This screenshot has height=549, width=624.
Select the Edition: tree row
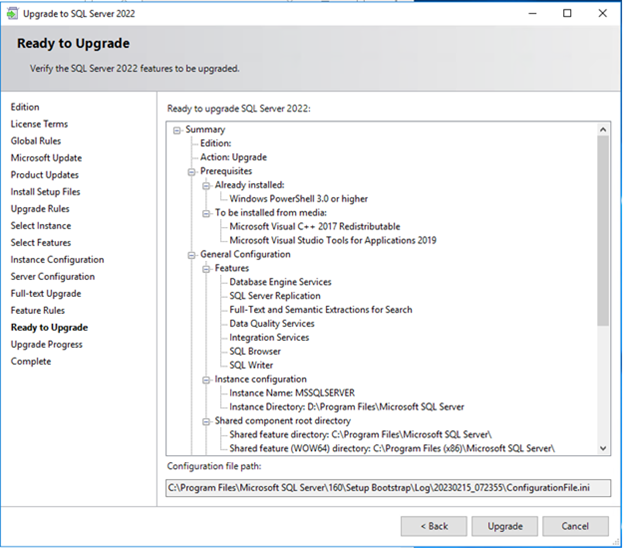(x=215, y=143)
